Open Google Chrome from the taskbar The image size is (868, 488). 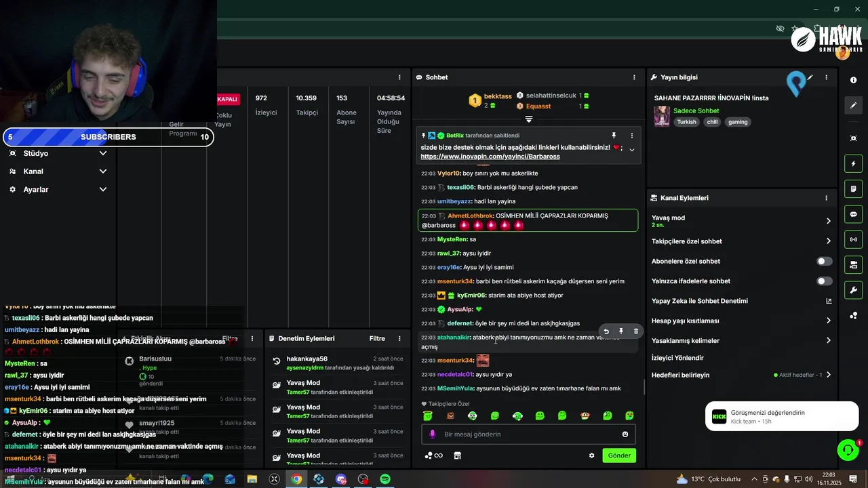[x=296, y=479]
